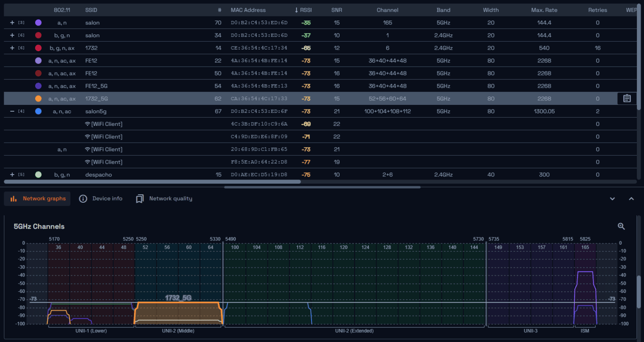The height and width of the screenshot is (342, 644).
Task: Click the green status dot beside despacho
Action: click(x=38, y=174)
